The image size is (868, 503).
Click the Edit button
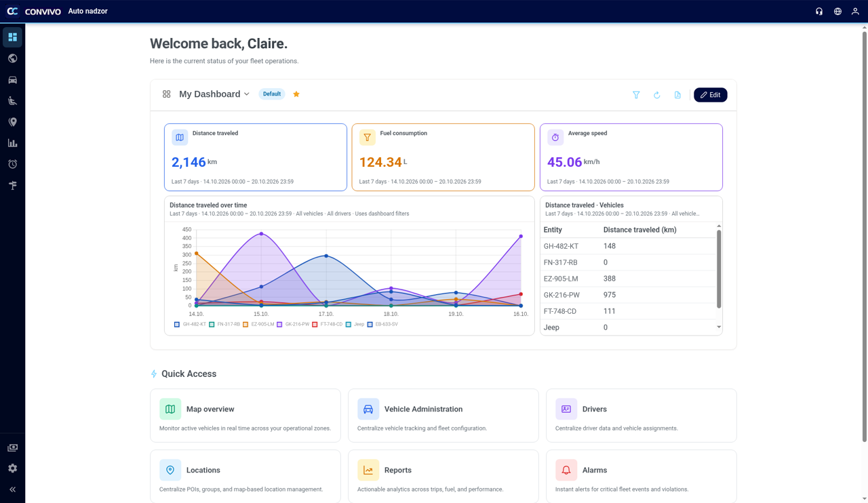[x=711, y=95]
